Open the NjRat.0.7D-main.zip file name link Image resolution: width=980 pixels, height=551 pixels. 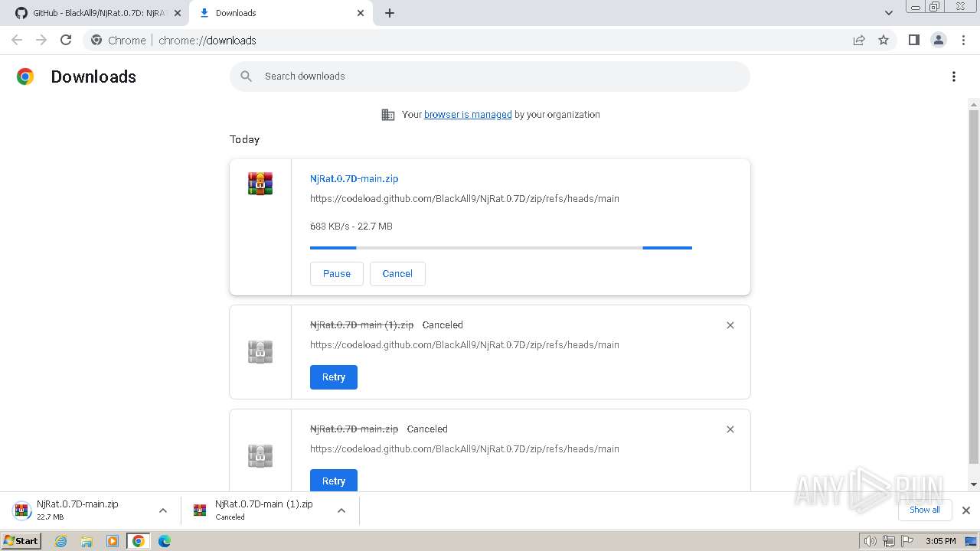tap(354, 178)
